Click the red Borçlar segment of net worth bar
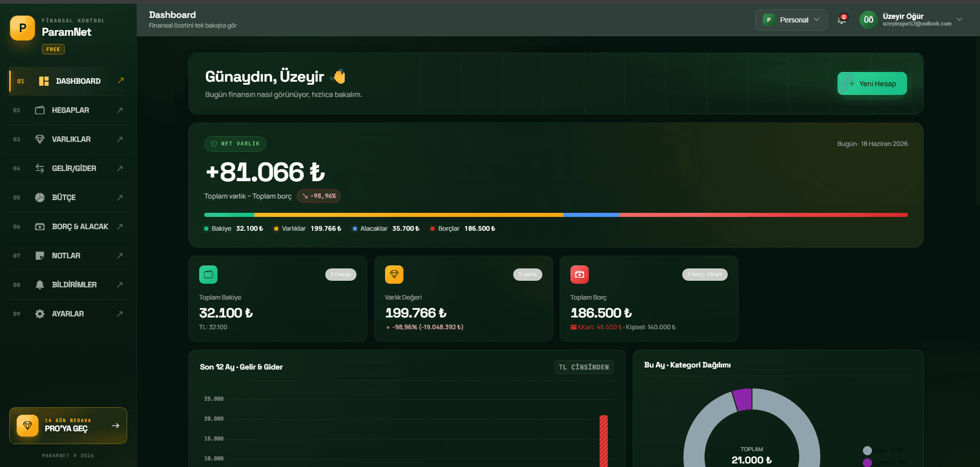This screenshot has height=467, width=980. 763,215
